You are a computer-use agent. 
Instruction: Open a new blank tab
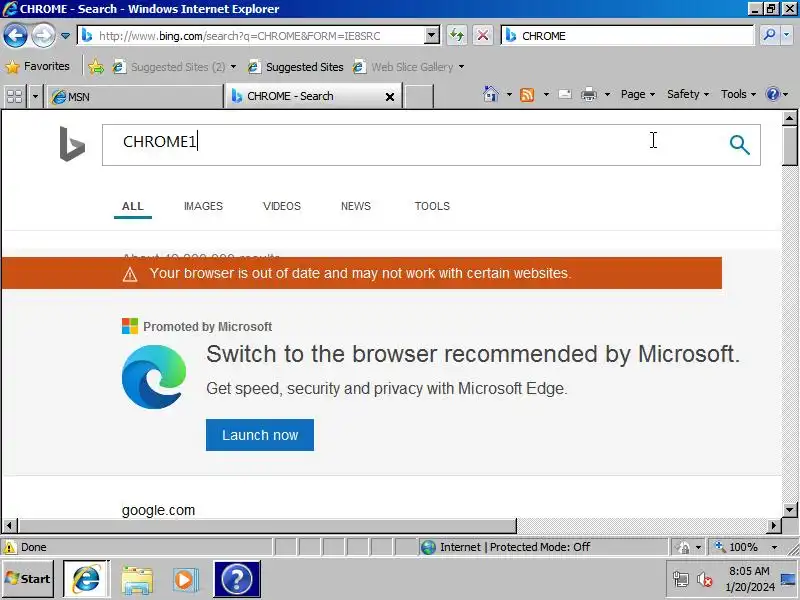pos(418,96)
